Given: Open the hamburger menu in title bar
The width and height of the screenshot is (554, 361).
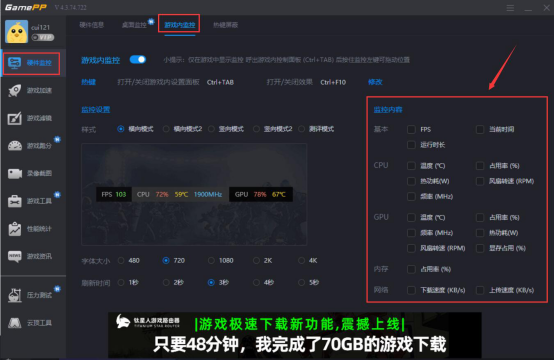Looking at the screenshot, I should [x=510, y=8].
